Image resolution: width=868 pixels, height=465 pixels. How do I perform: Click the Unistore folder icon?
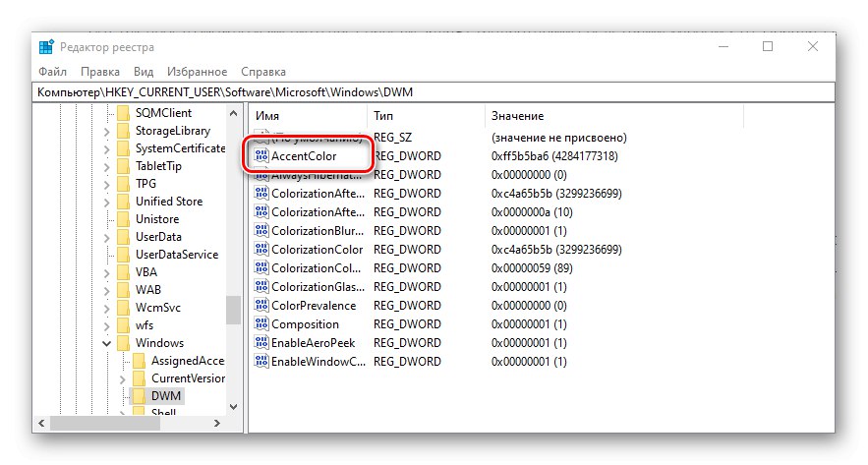coord(124,219)
